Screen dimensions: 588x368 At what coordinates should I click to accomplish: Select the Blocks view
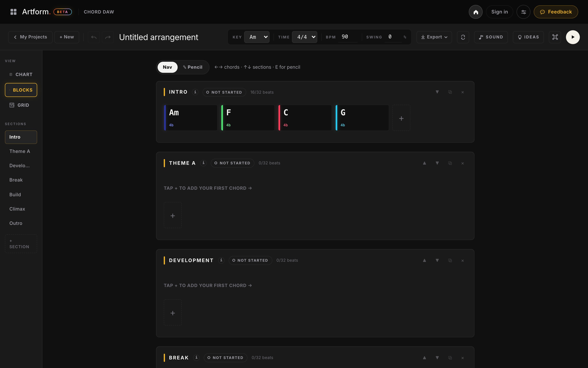pyautogui.click(x=21, y=90)
